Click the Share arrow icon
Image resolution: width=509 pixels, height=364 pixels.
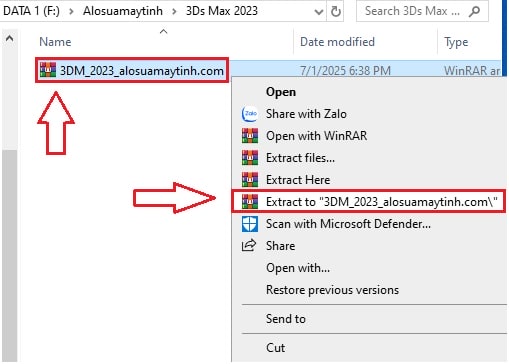coord(249,245)
